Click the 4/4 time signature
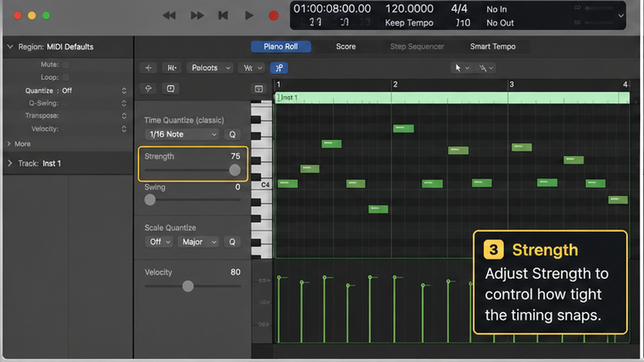644x362 pixels. tap(459, 9)
